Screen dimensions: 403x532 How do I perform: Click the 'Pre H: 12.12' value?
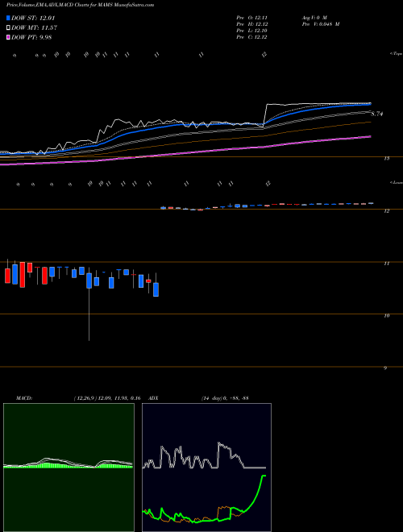(251, 24)
